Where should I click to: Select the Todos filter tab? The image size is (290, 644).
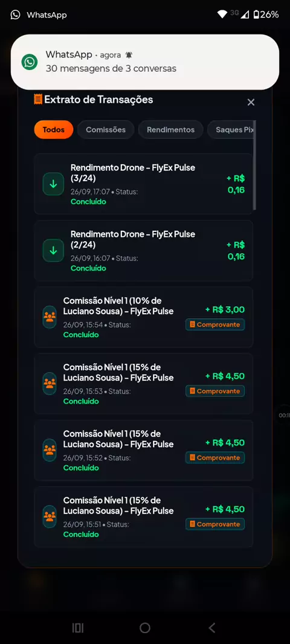[54, 129]
